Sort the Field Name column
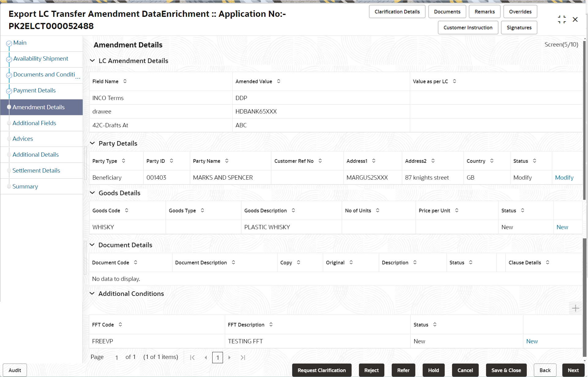Viewport: 588px width, 377px height. coord(125,81)
